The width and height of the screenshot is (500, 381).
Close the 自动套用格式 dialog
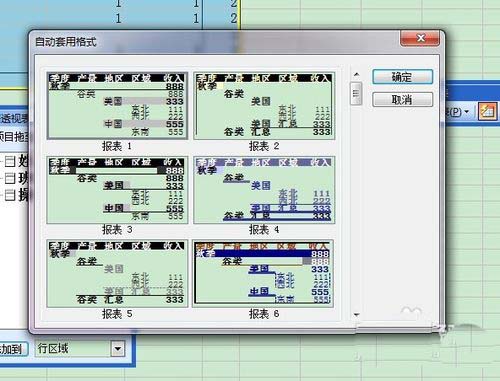[x=420, y=38]
